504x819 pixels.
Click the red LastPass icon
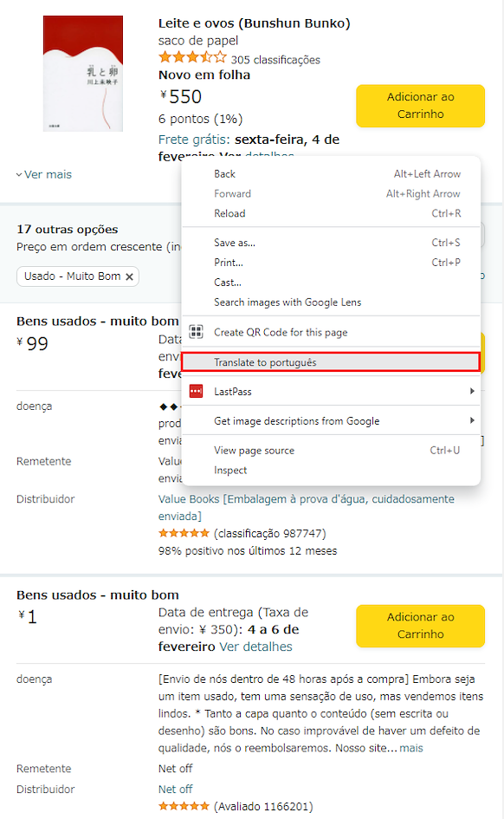[197, 391]
